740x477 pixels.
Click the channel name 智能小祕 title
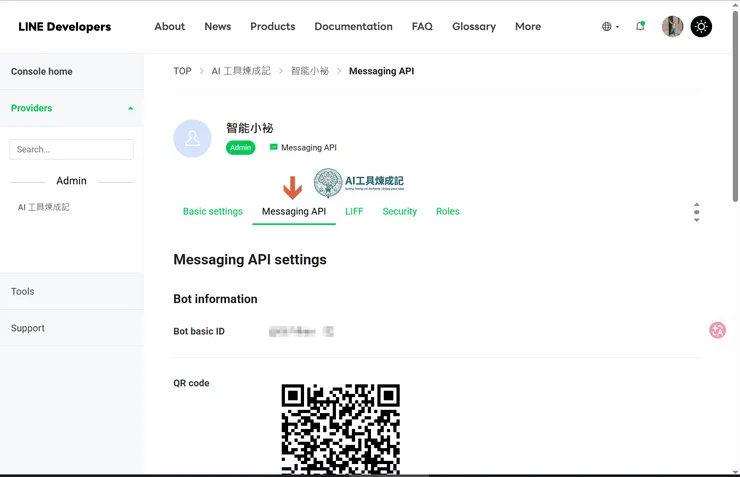(249, 128)
